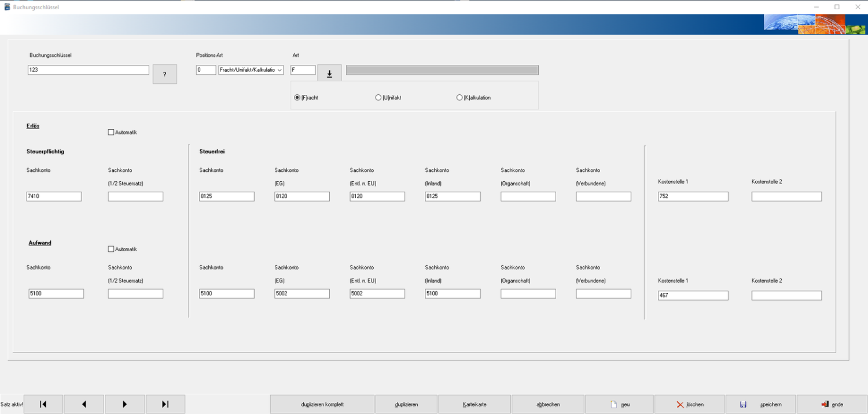
Task: Exit the form via ende button
Action: (832, 404)
